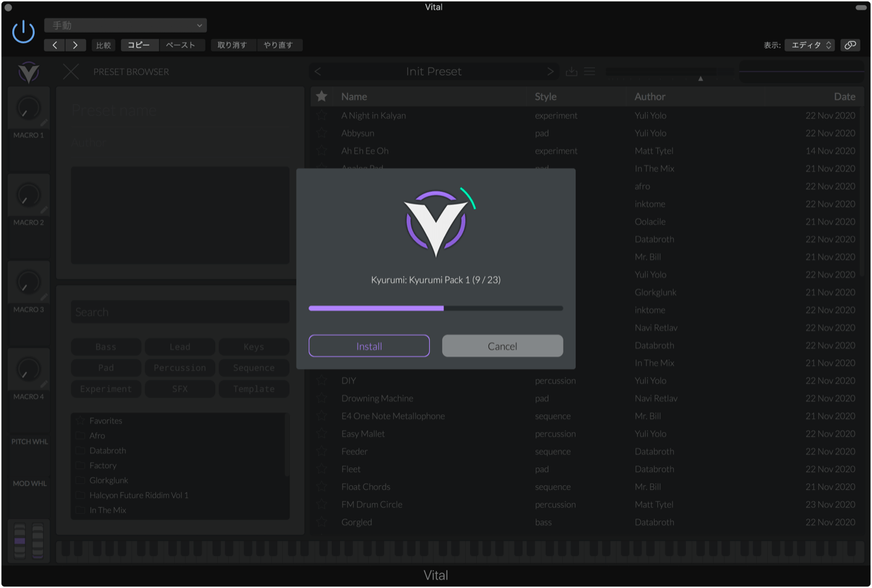Select the コピー toolbar item

tap(139, 44)
